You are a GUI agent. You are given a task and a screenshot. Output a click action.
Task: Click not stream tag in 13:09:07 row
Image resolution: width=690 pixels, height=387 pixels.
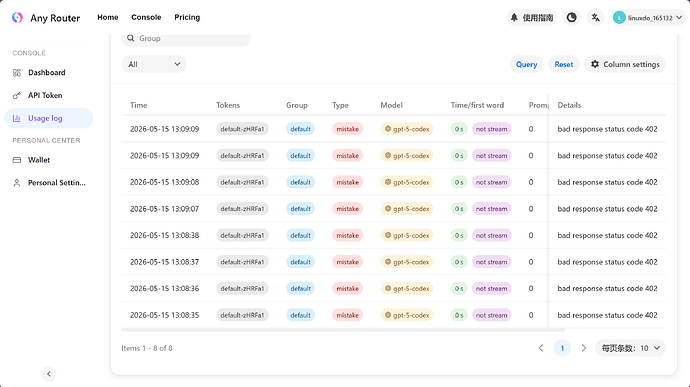pyautogui.click(x=492, y=209)
